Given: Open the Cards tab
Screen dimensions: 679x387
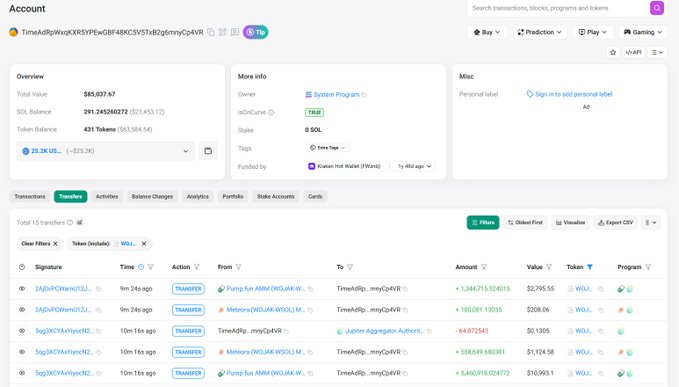Looking at the screenshot, I should [315, 197].
